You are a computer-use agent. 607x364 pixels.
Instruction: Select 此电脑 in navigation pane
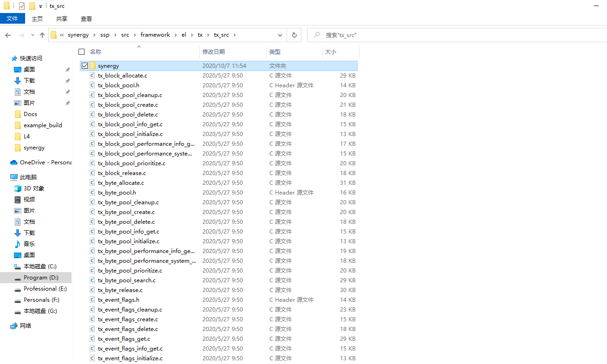pos(28,177)
